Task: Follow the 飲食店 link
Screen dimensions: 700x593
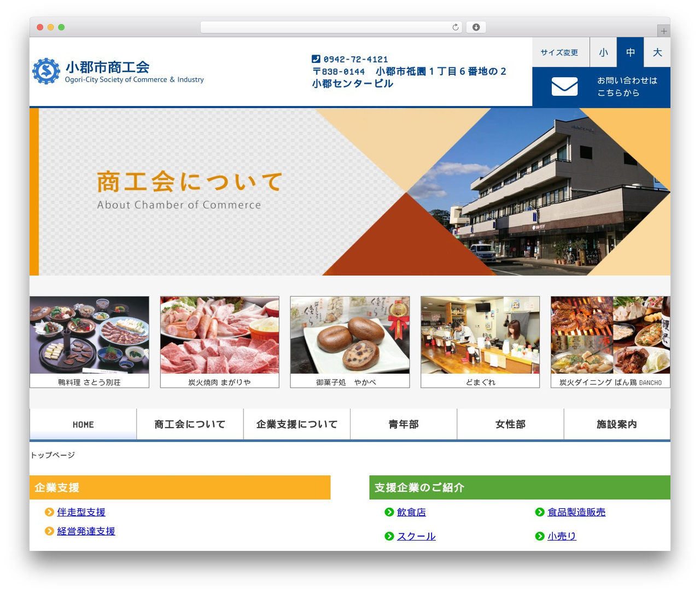Action: point(411,512)
